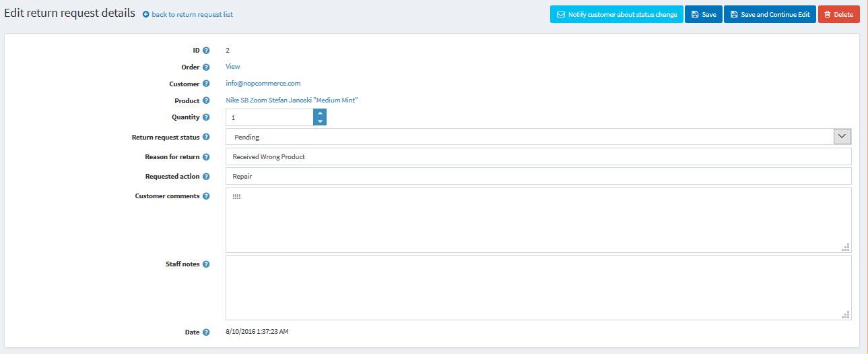Click the help icon beside Product label
This screenshot has width=868, height=354.
click(x=206, y=101)
